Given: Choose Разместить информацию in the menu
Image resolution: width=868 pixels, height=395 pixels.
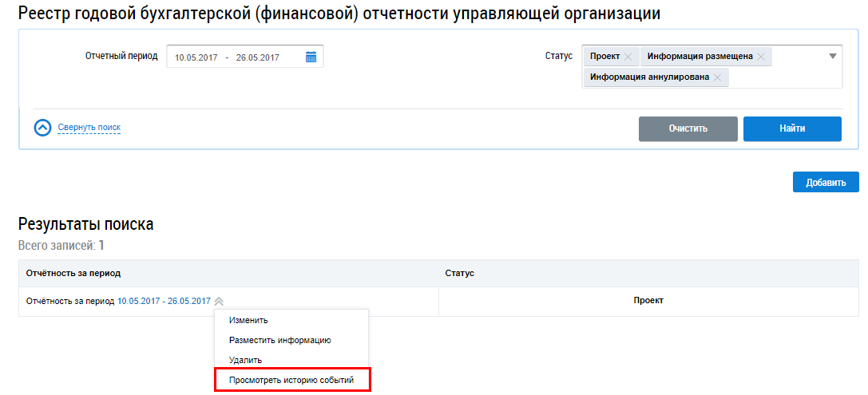Looking at the screenshot, I should (279, 340).
